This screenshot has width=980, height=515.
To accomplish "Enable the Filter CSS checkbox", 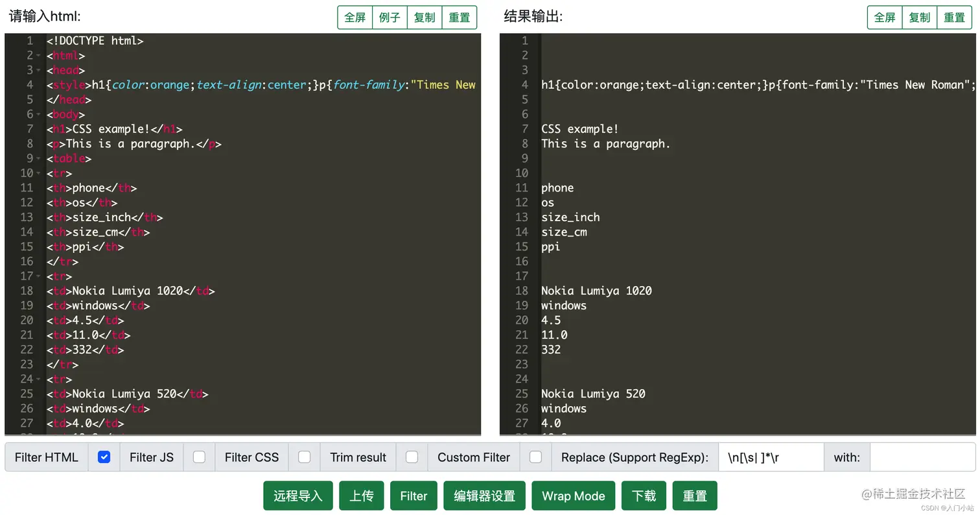I will pyautogui.click(x=304, y=457).
